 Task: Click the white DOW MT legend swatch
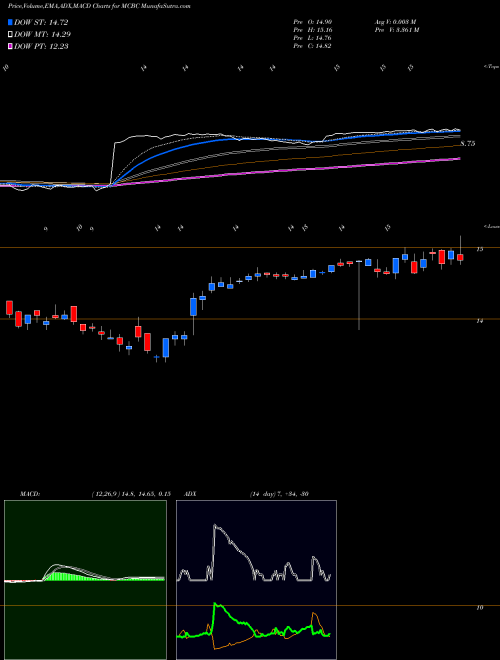coord(10,35)
